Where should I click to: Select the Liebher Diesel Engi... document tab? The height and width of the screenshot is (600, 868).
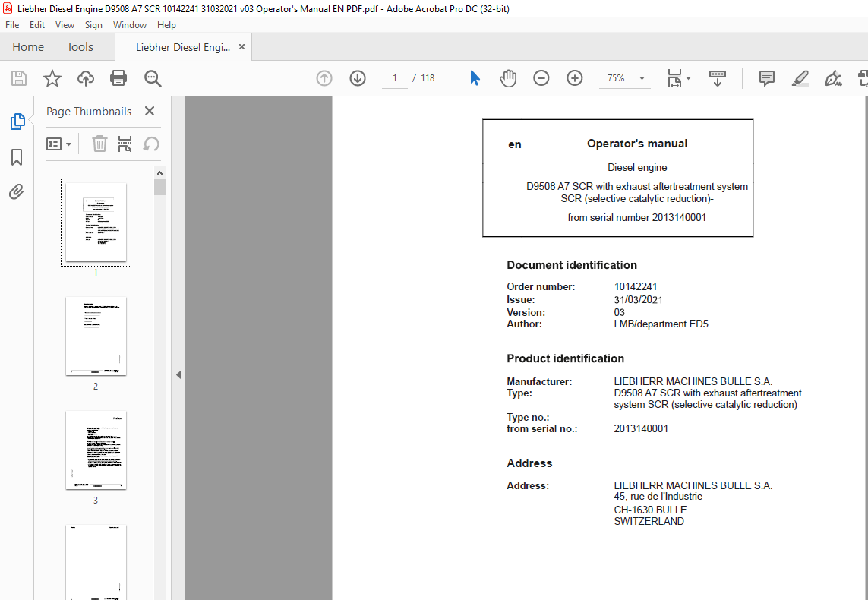coord(183,48)
